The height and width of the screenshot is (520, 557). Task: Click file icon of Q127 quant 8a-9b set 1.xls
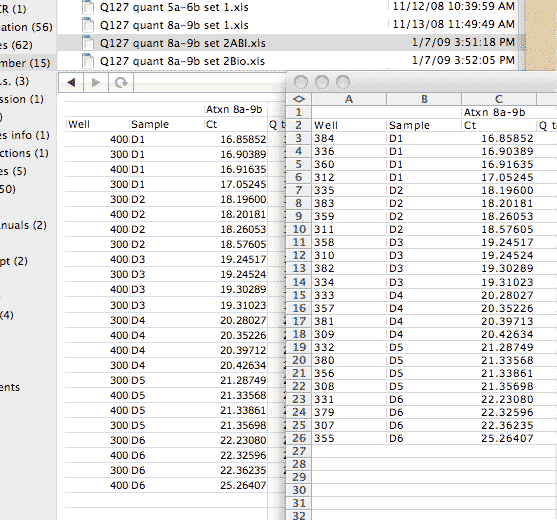88,25
